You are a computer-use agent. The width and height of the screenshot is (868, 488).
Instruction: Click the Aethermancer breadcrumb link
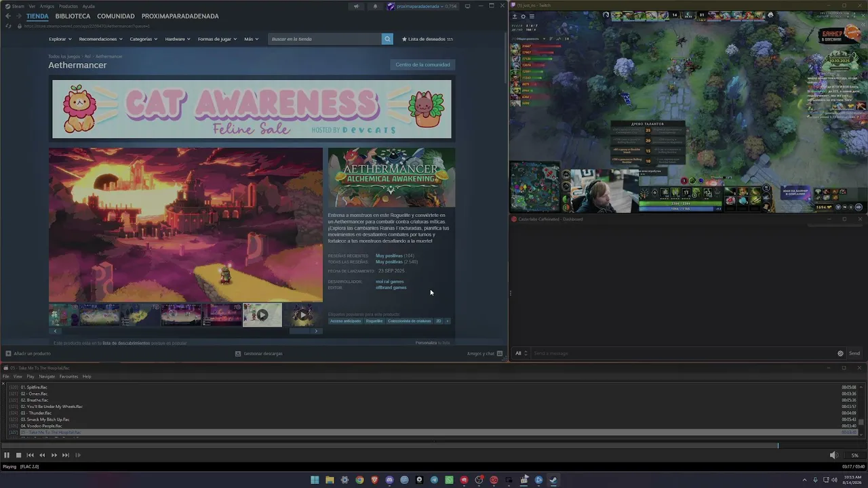point(109,56)
